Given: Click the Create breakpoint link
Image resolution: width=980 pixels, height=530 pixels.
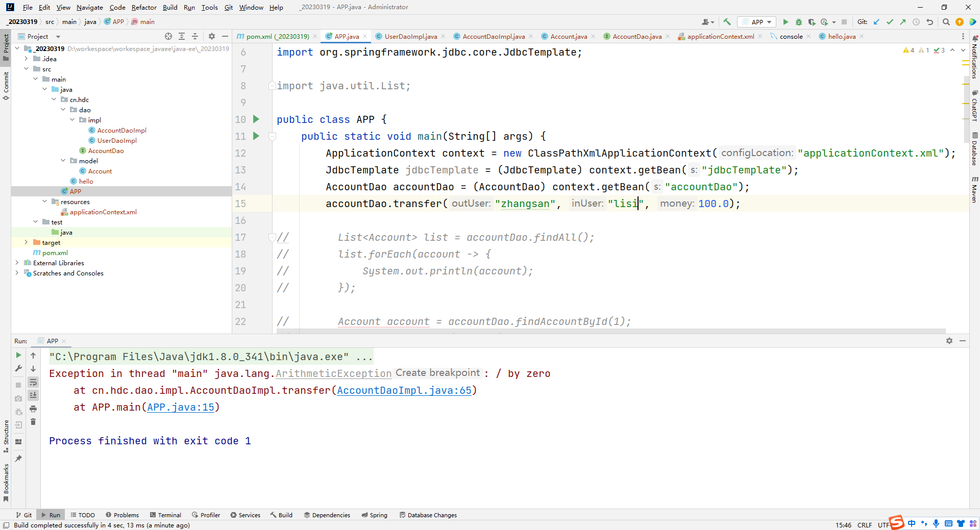Looking at the screenshot, I should click(437, 373).
